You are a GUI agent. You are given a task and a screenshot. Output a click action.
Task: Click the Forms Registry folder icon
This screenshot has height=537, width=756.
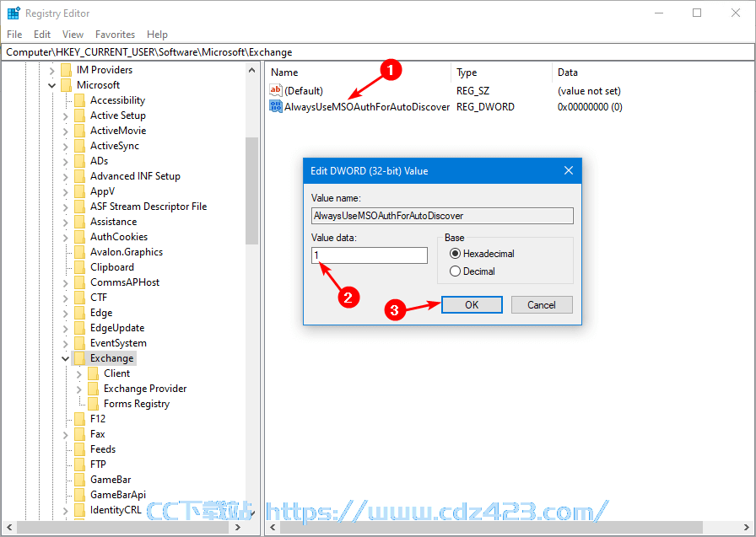coord(93,404)
